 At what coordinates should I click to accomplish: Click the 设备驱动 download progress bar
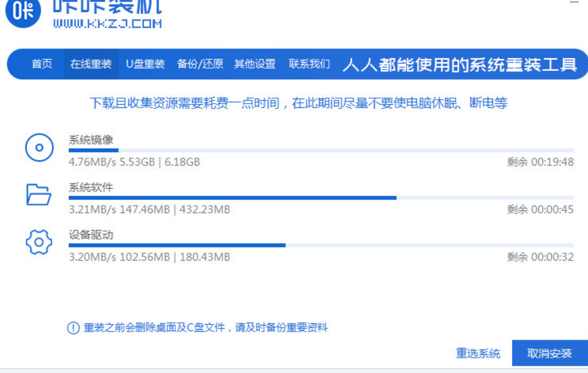click(321, 245)
